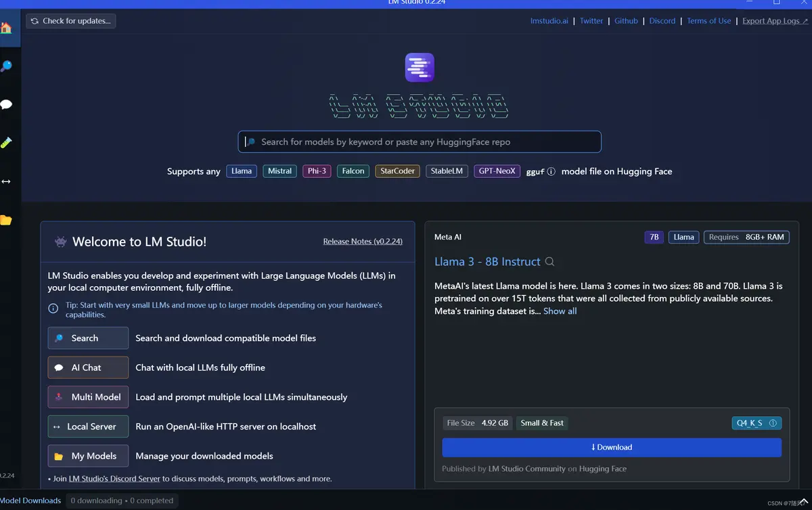
Task: Click Welcome to LM Studio! heading
Action: point(139,241)
